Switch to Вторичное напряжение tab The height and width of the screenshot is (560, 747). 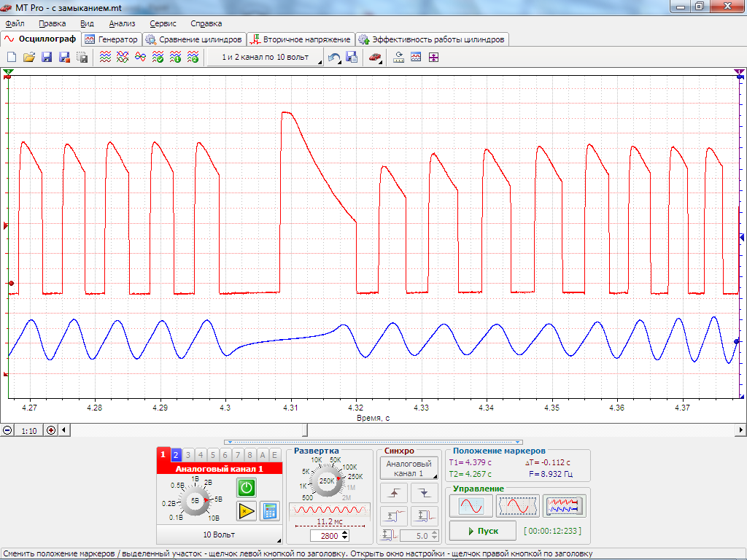[300, 39]
